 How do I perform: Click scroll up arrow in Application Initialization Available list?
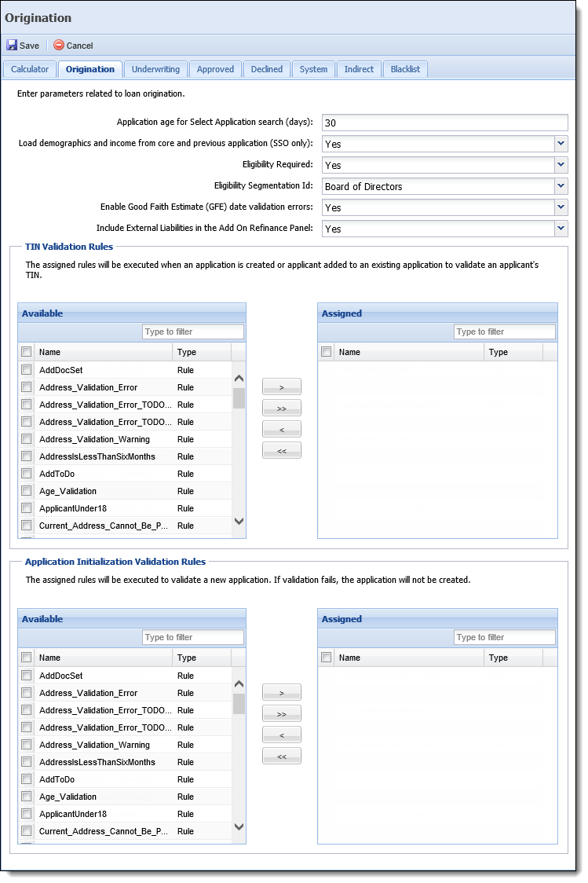pyautogui.click(x=239, y=684)
